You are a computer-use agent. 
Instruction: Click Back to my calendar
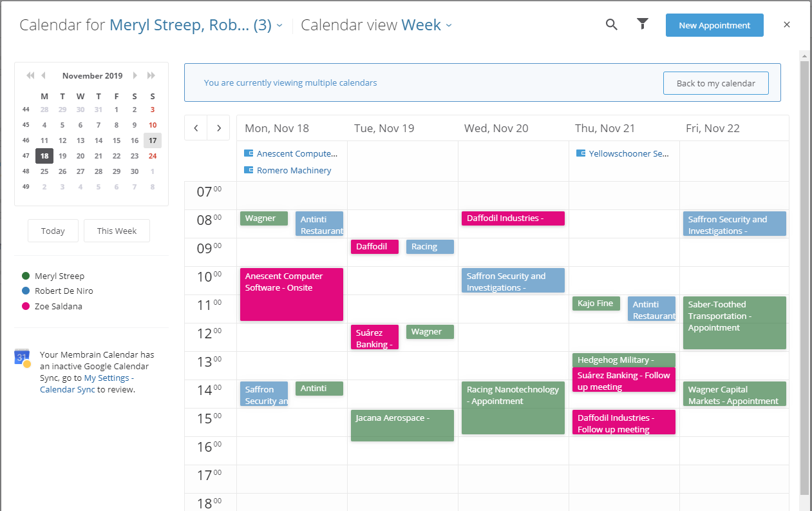[715, 82]
